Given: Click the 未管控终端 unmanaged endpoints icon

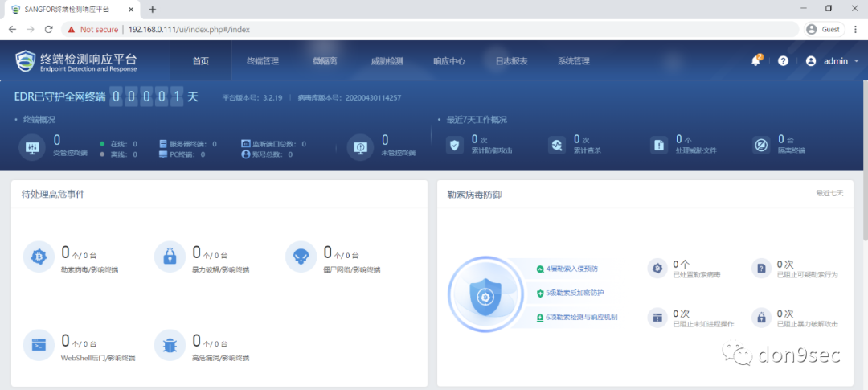Looking at the screenshot, I should coord(360,147).
